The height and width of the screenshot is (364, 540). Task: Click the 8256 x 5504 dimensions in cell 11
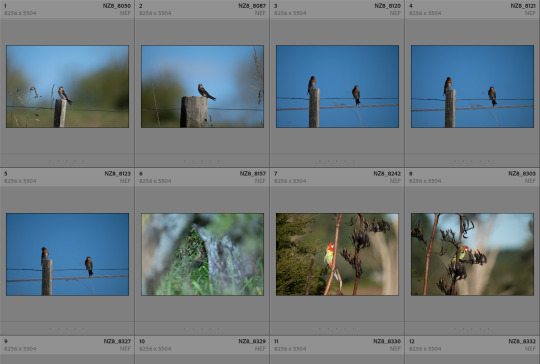pyautogui.click(x=290, y=349)
